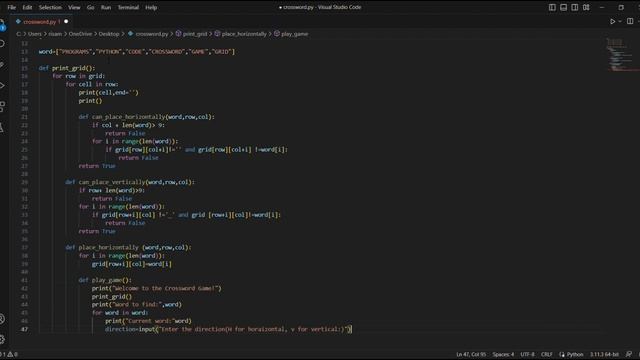Click 'def play_game():' function line
640x360 pixels.
(x=105, y=280)
